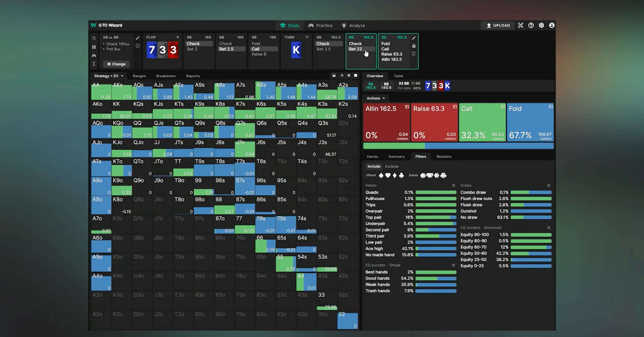
Task: Open practice mode via the gamepad icon
Action: [x=94, y=55]
